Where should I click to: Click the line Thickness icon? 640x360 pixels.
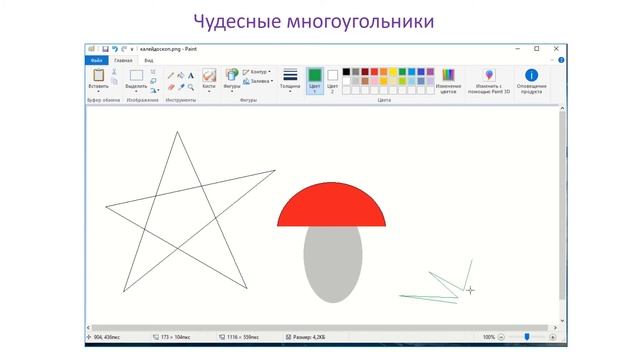pos(290,75)
